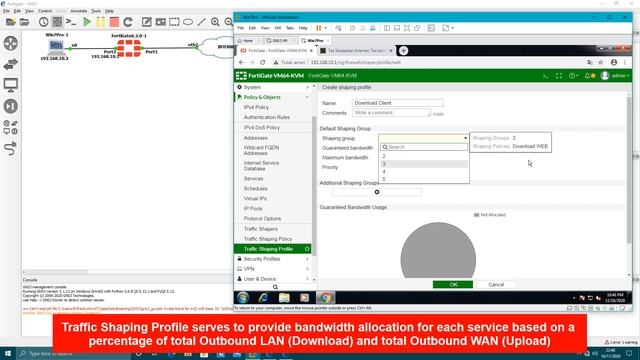Start all nodes with the green play icon in GNS3

click(87, 22)
